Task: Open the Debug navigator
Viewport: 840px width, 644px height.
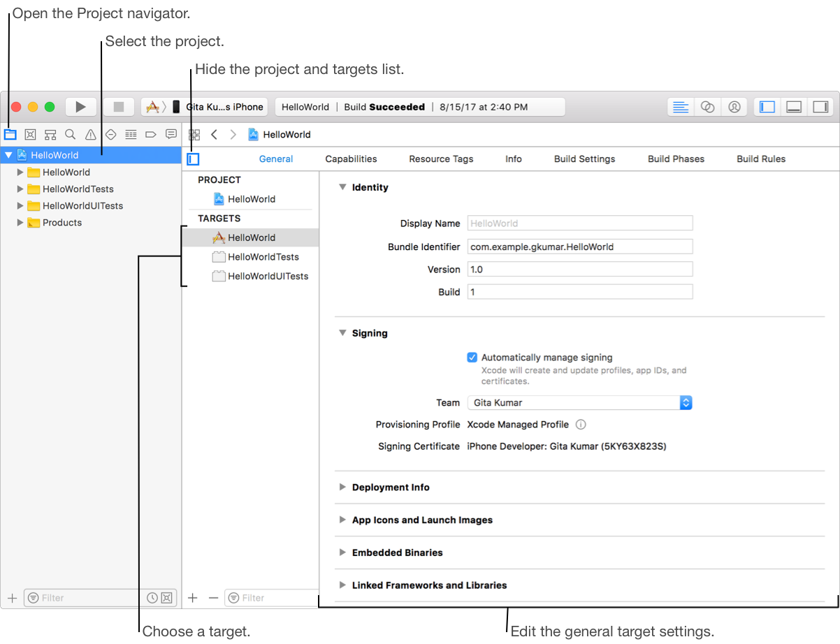Action: 131,134
